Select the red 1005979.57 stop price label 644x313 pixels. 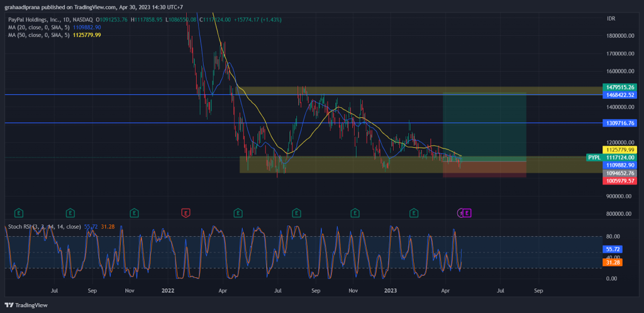[x=619, y=181]
